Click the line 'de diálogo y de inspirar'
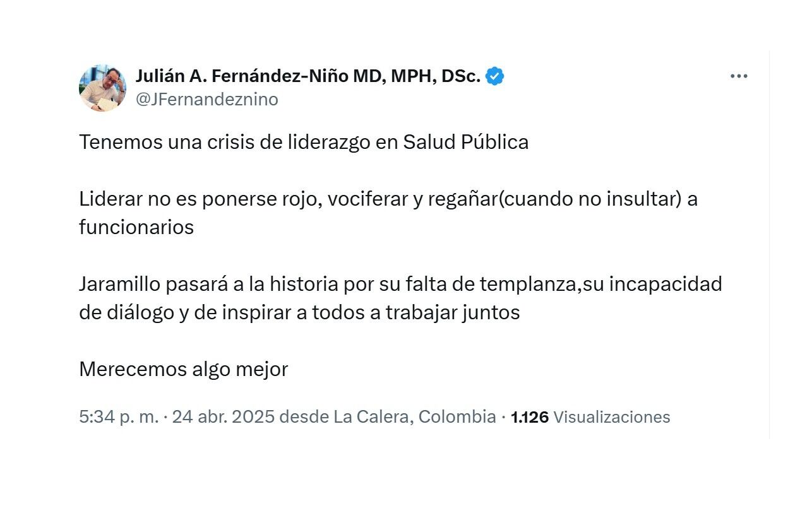 pos(299,312)
